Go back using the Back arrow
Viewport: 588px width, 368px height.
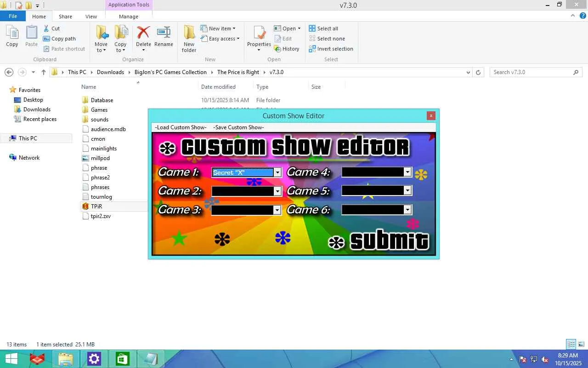9,72
